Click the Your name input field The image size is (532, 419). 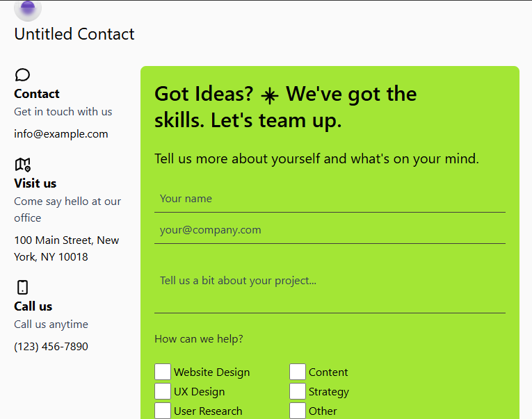tap(330, 199)
